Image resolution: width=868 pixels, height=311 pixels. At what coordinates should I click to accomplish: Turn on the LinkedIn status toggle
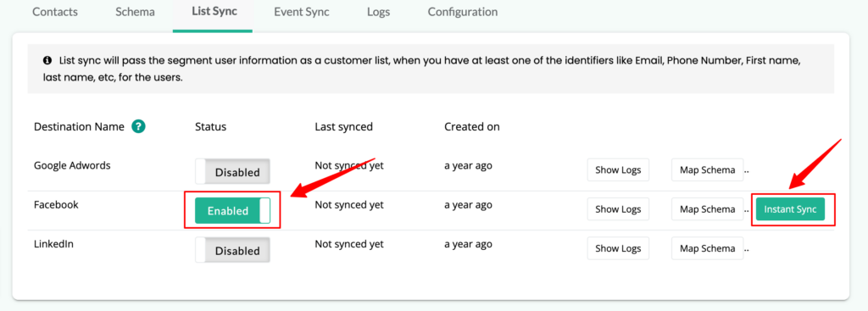[232, 251]
